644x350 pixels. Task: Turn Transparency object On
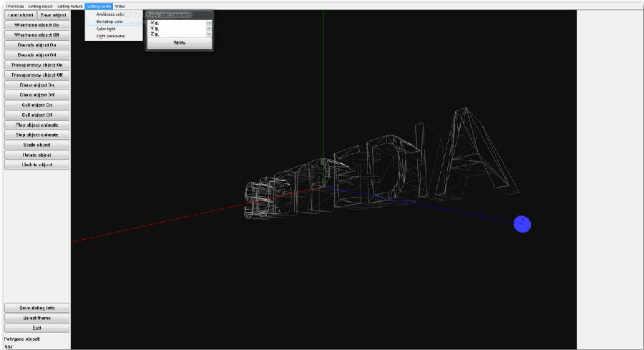37,65
